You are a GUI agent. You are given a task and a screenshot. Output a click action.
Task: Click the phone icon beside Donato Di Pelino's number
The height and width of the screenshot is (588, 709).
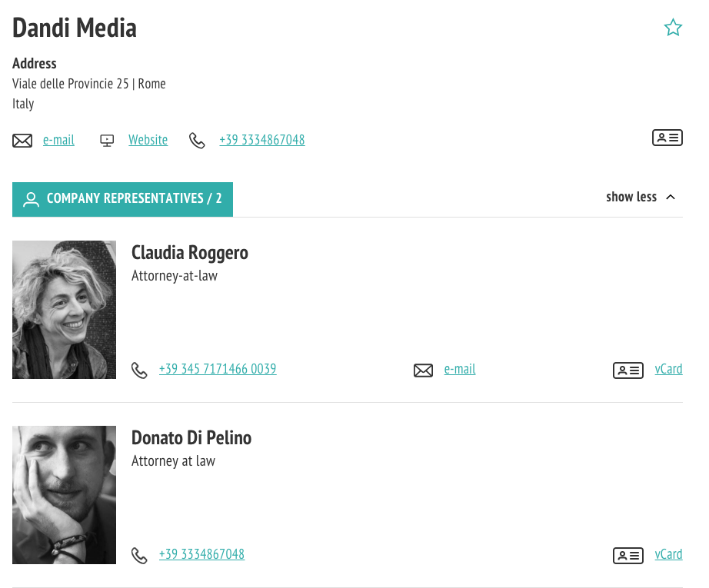139,556
